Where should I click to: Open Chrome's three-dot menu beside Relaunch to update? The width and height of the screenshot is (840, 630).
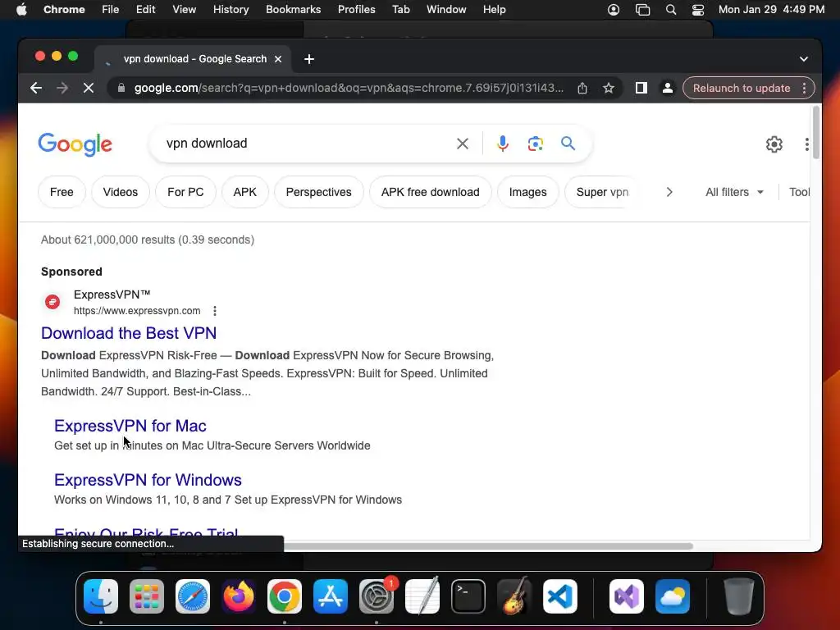[804, 88]
